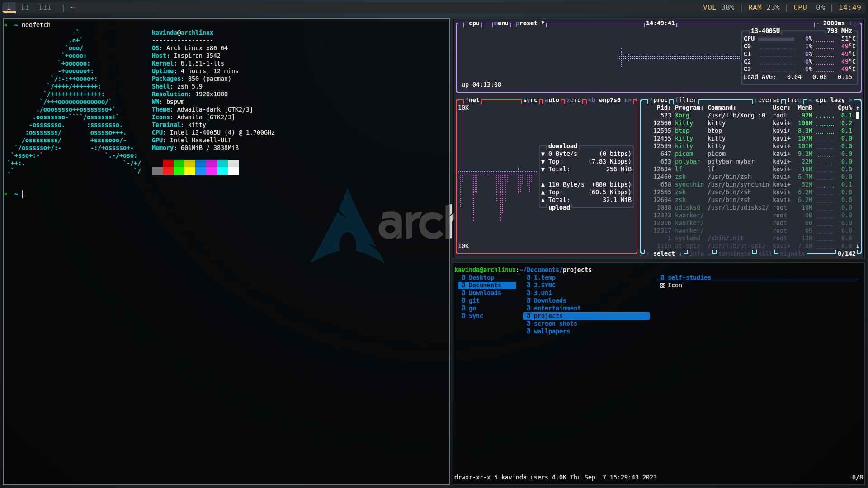Click the screen shots folder icon

(x=528, y=324)
